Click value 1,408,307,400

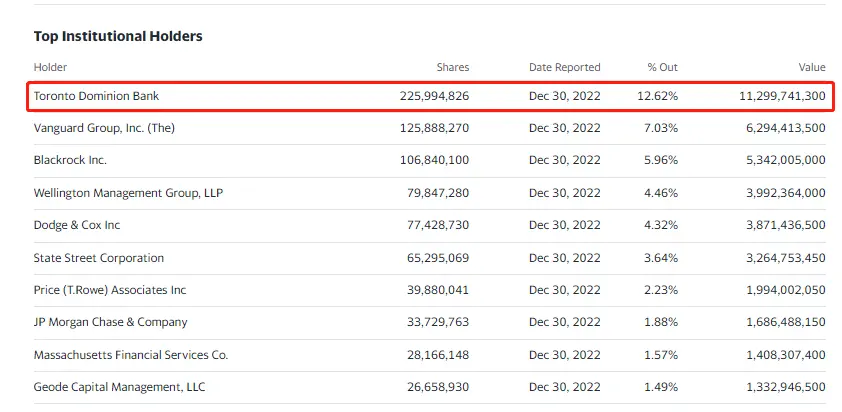tap(786, 355)
